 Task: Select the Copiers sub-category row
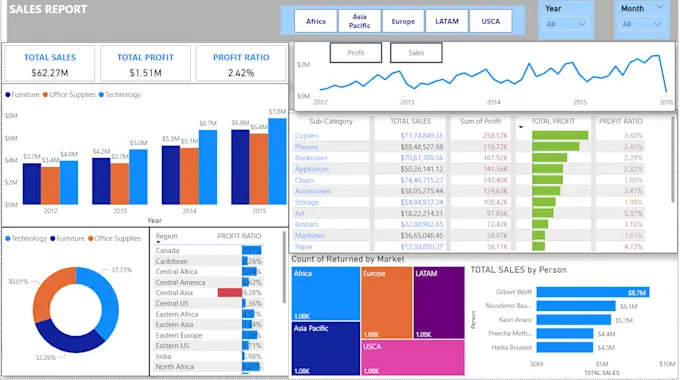pos(468,136)
